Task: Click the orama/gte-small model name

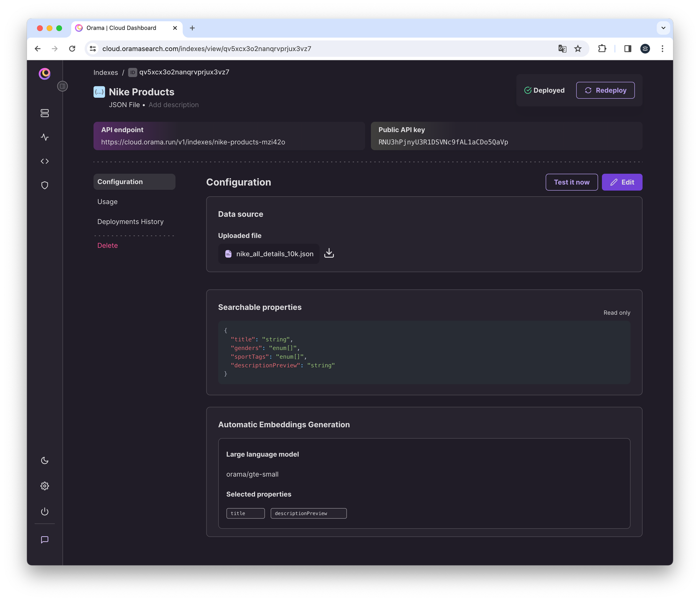Action: point(252,474)
